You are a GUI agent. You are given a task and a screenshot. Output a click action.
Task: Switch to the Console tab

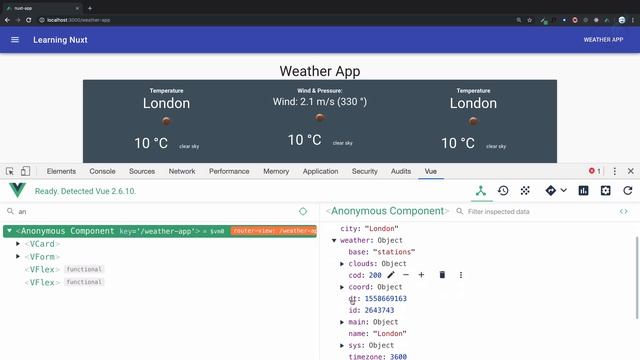point(102,171)
